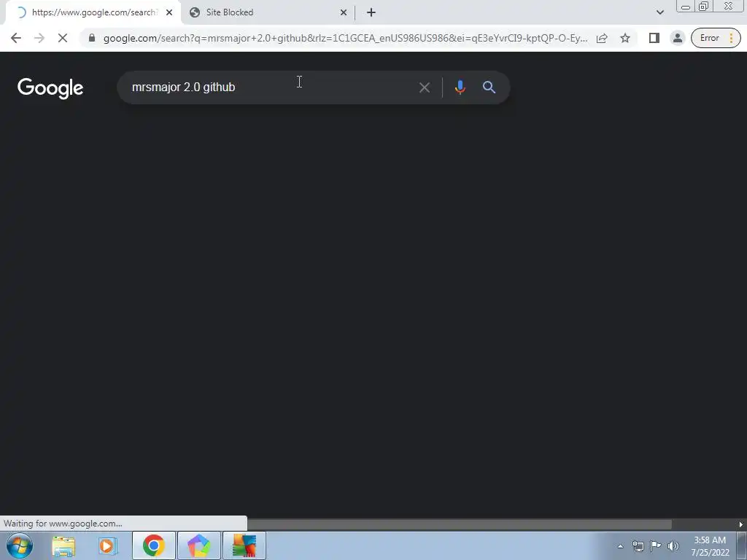This screenshot has width=747, height=560.
Task: Bookmark this page with the star icon
Action: [x=625, y=38]
